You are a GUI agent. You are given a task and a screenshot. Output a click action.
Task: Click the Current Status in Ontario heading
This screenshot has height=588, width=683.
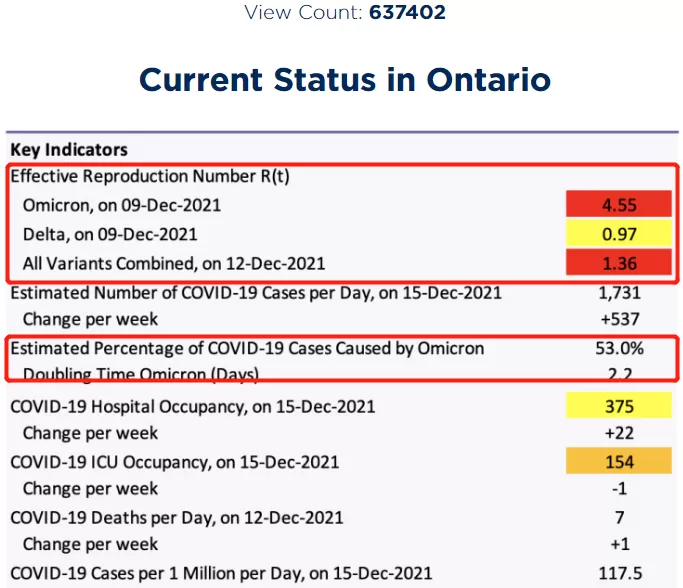(345, 80)
